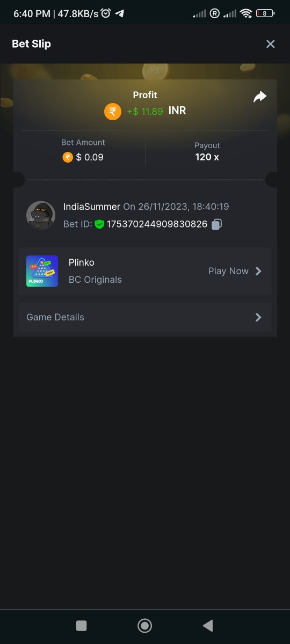Tap the Android home circle button
290x644 pixels.
point(144,625)
